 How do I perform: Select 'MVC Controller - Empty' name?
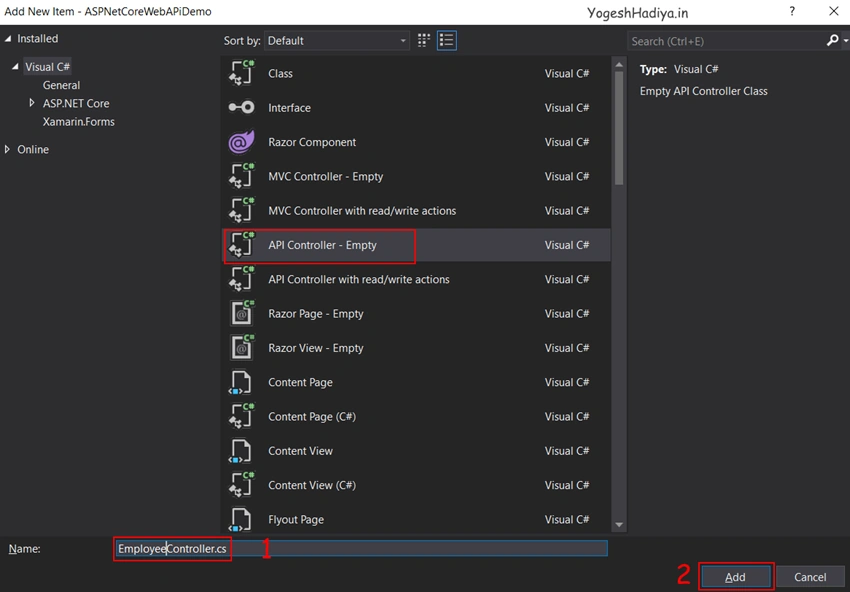point(326,176)
